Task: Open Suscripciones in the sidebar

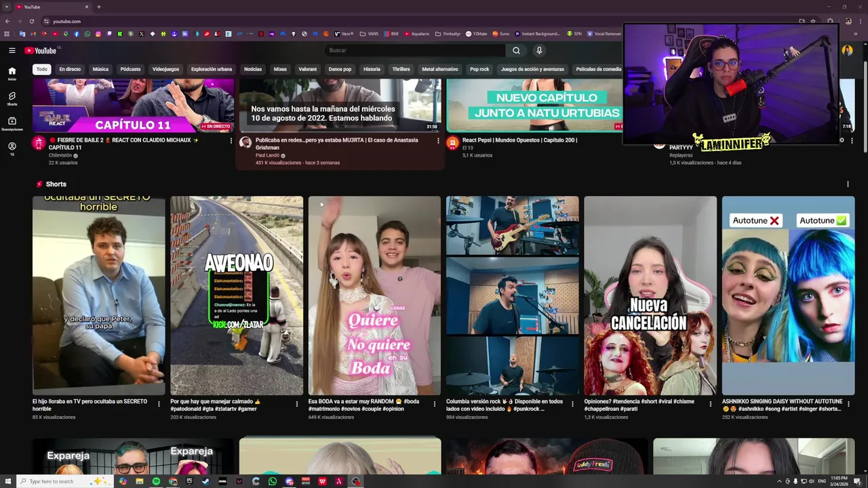Action: pyautogui.click(x=12, y=124)
